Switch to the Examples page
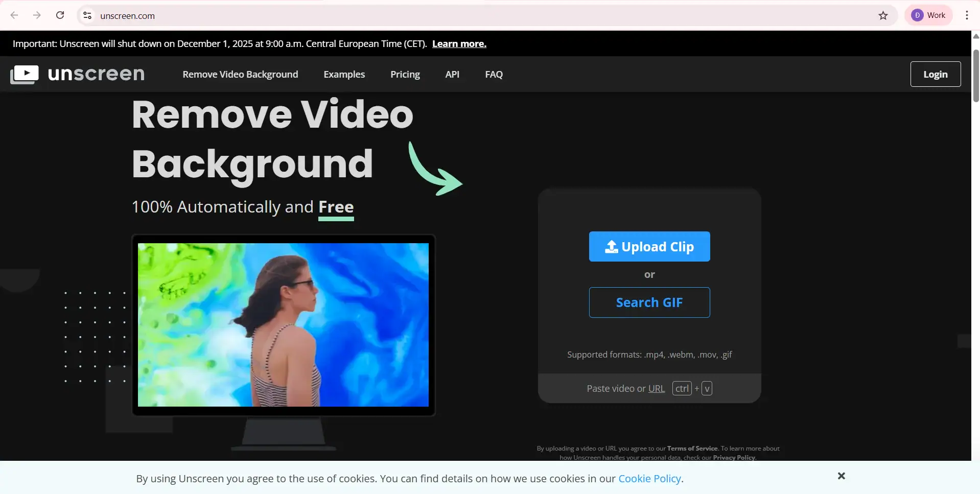Viewport: 980px width, 494px height. pos(344,74)
